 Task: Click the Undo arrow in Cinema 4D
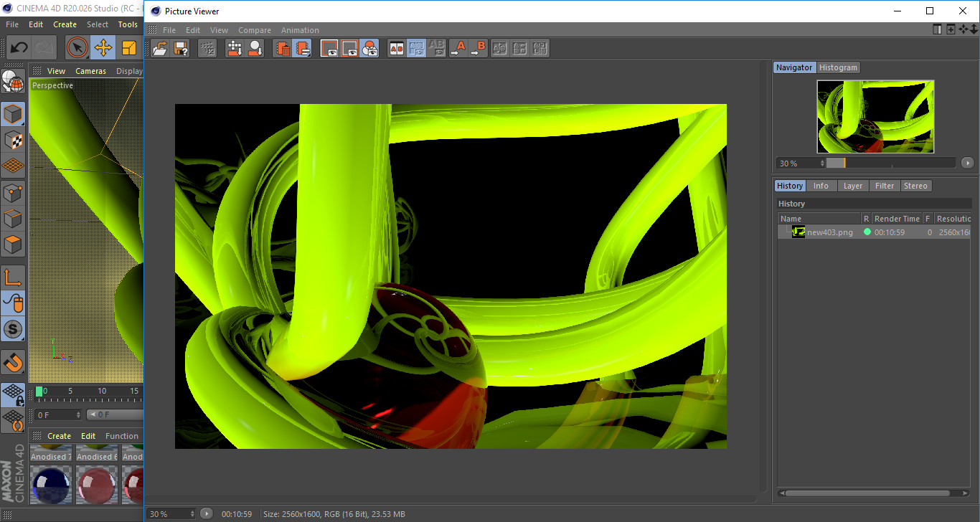click(19, 48)
